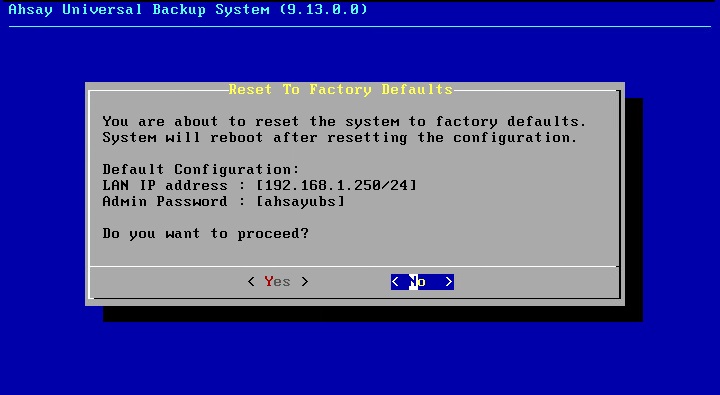Screen dimensions: 720x395
Task: Click the 'System will reboot' warning line
Action: 339,137
